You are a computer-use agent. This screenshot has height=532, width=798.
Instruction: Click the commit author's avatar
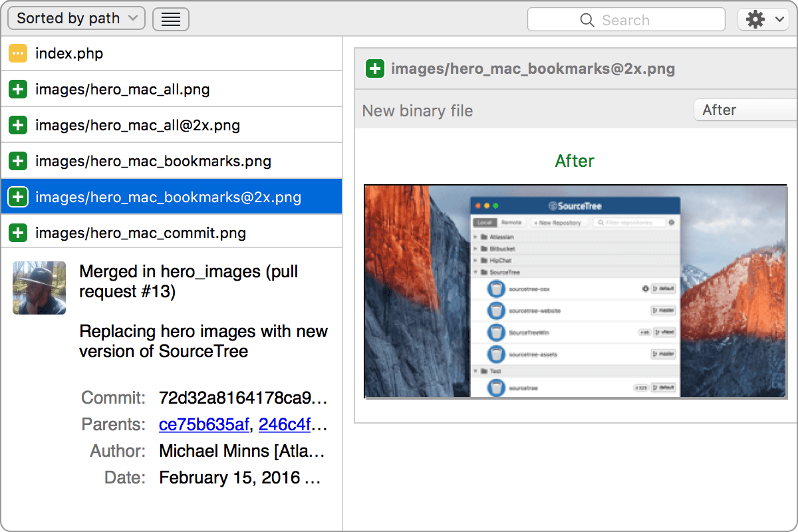[39, 287]
